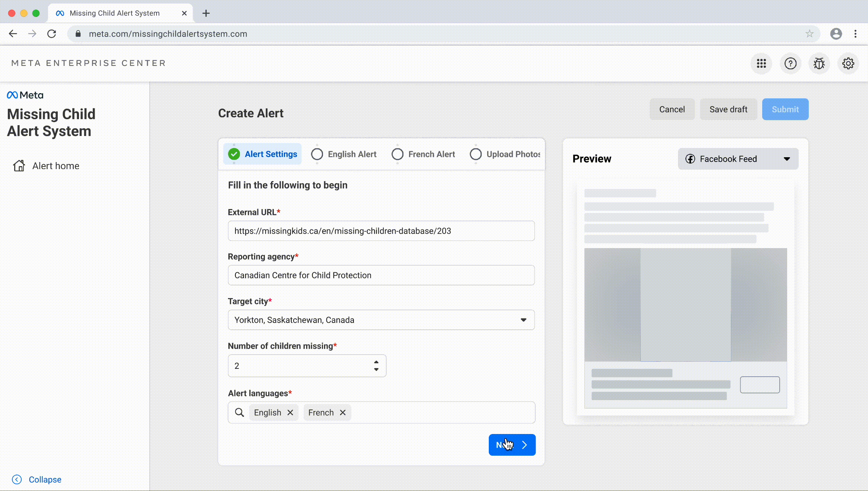Viewport: 868px width, 491px height.
Task: Switch to the Alert Settings tab
Action: [x=263, y=154]
